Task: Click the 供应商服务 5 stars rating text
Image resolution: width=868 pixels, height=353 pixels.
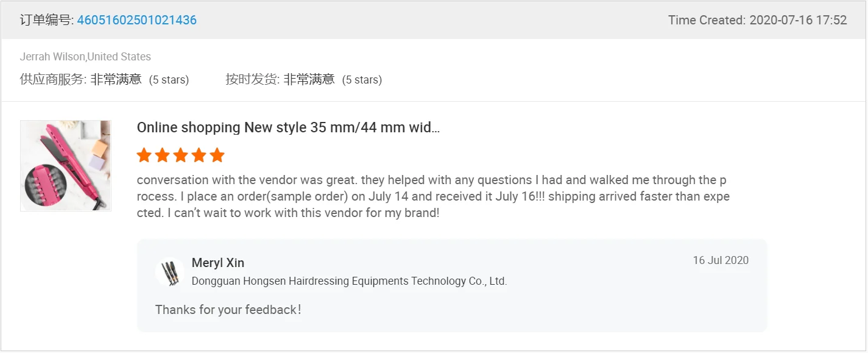Action: [169, 80]
